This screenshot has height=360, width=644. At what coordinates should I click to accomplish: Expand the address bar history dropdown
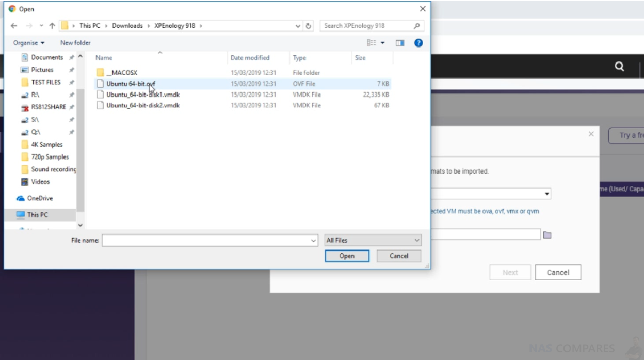tap(298, 26)
